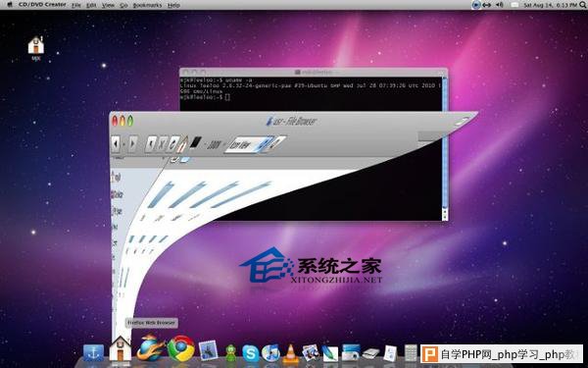Image resolution: width=588 pixels, height=368 pixels.
Task: Open the Apple logo menu
Action: (10, 5)
